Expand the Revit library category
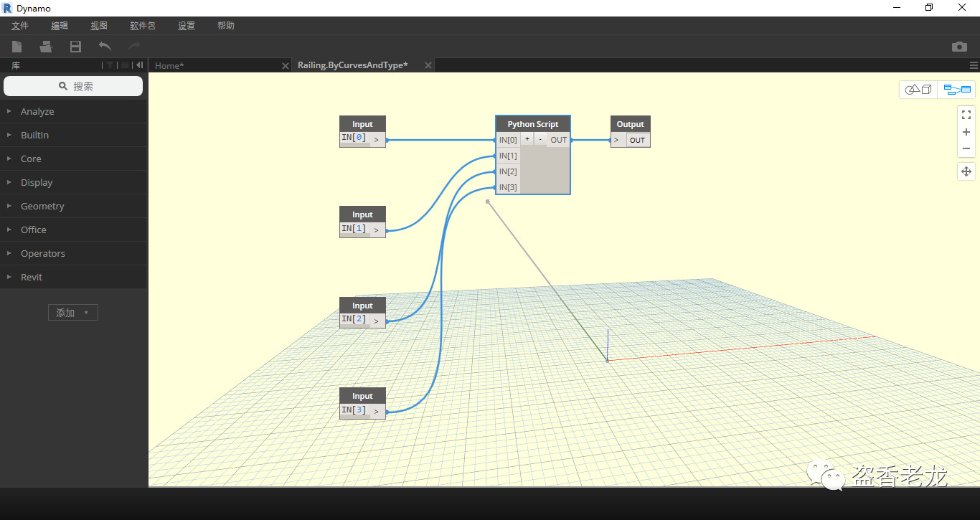Screen dimensions: 980x520 point(32,277)
